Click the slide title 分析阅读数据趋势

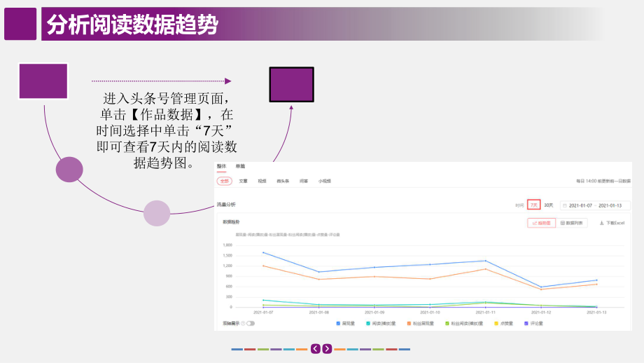tap(132, 25)
